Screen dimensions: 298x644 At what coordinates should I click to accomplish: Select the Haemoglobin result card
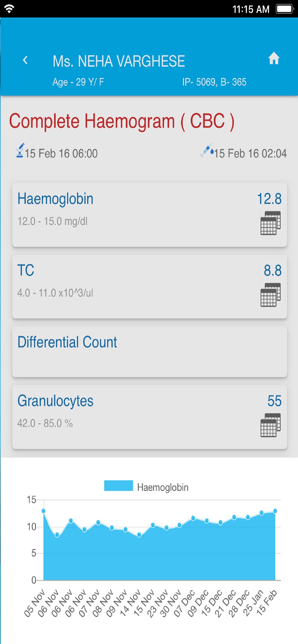point(150,215)
